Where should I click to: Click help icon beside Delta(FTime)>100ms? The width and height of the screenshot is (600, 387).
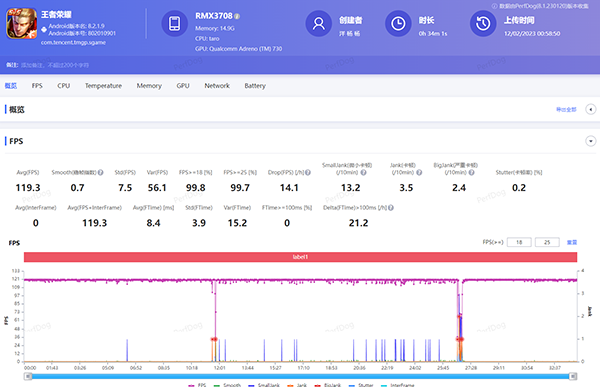tap(391, 208)
